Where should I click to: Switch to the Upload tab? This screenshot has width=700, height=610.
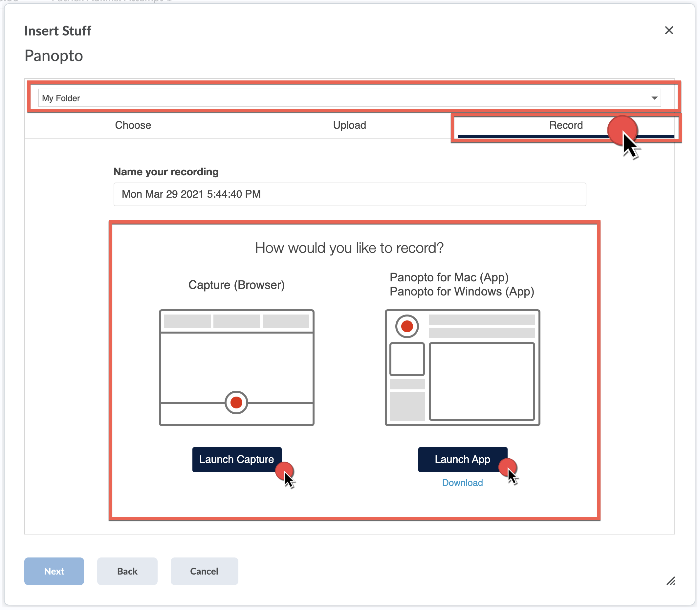349,125
